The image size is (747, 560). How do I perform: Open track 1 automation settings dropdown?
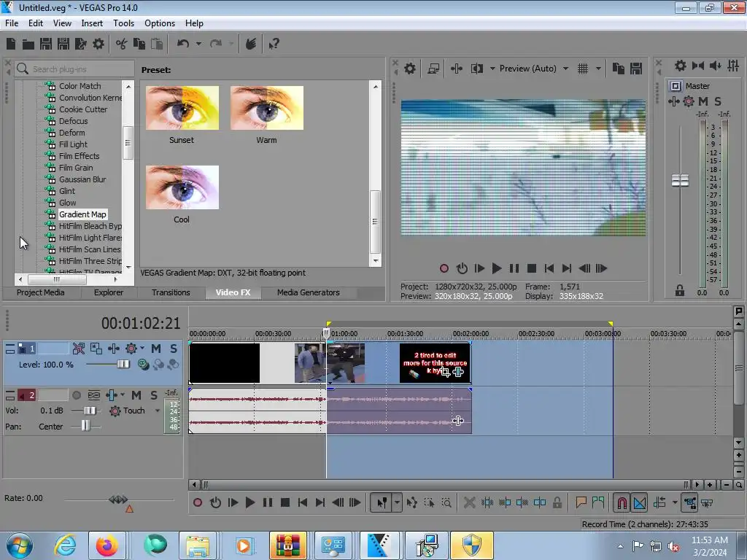142,349
